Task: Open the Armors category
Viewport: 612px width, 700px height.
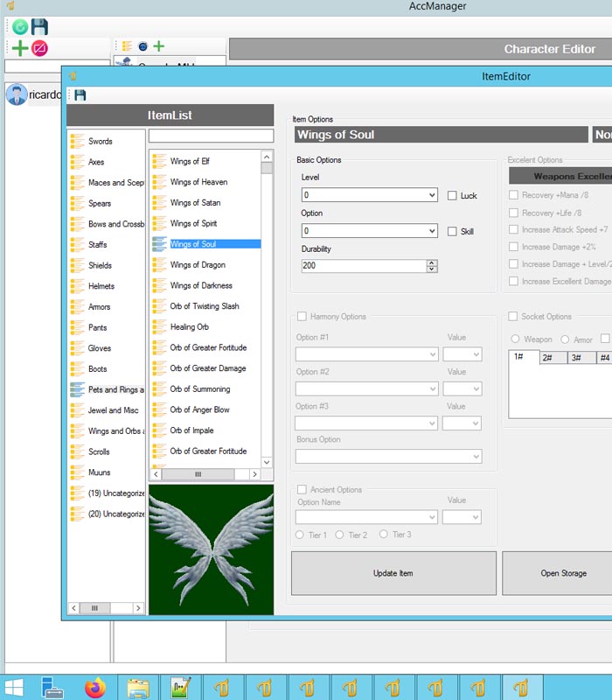Action: [99, 307]
